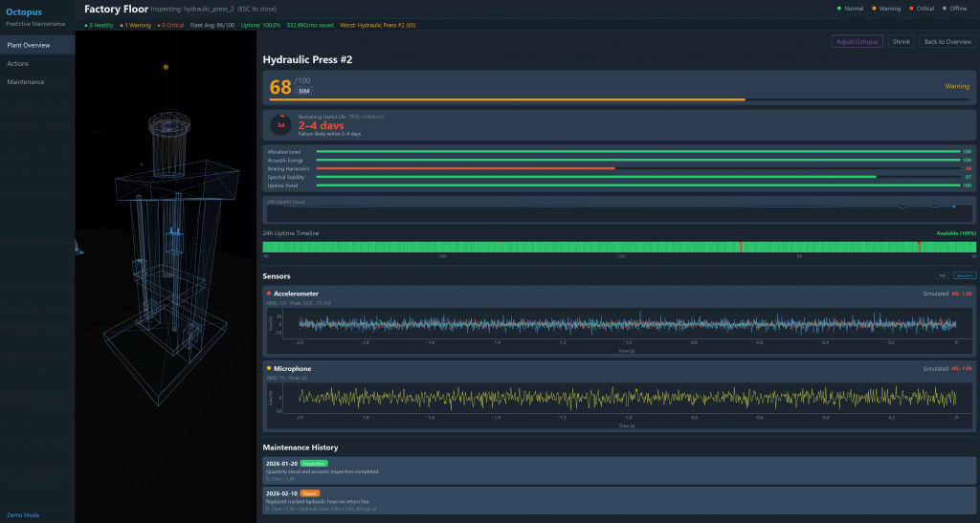Viewport: 980px width, 523px height.
Task: Go to Actions in sidebar
Action: [x=18, y=63]
